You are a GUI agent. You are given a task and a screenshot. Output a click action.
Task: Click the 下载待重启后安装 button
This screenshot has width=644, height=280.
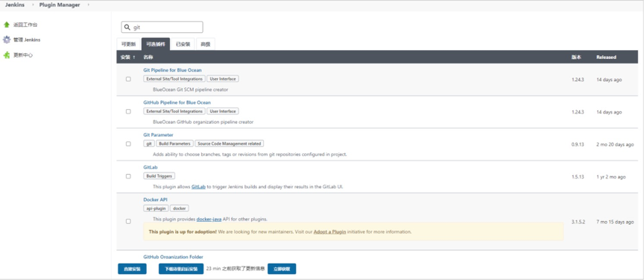[x=181, y=269]
